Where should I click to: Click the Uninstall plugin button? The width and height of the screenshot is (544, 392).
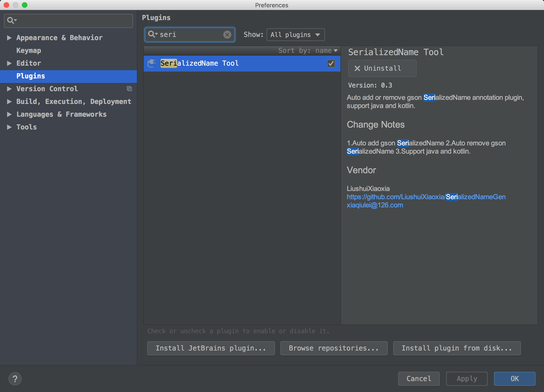coord(382,68)
